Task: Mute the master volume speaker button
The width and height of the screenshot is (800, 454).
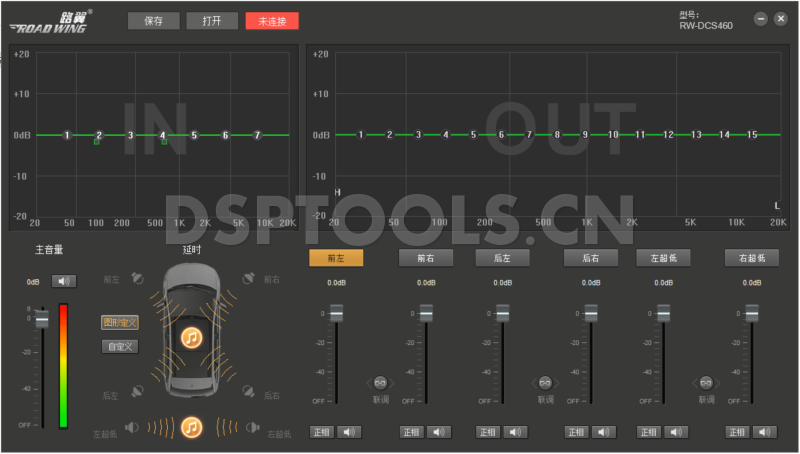Action: pos(64,281)
